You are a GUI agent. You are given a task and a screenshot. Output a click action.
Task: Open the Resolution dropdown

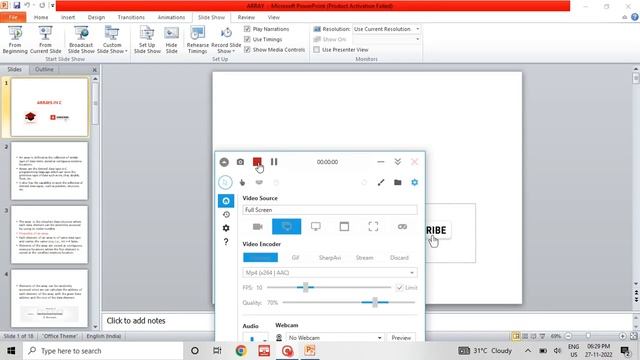click(417, 29)
